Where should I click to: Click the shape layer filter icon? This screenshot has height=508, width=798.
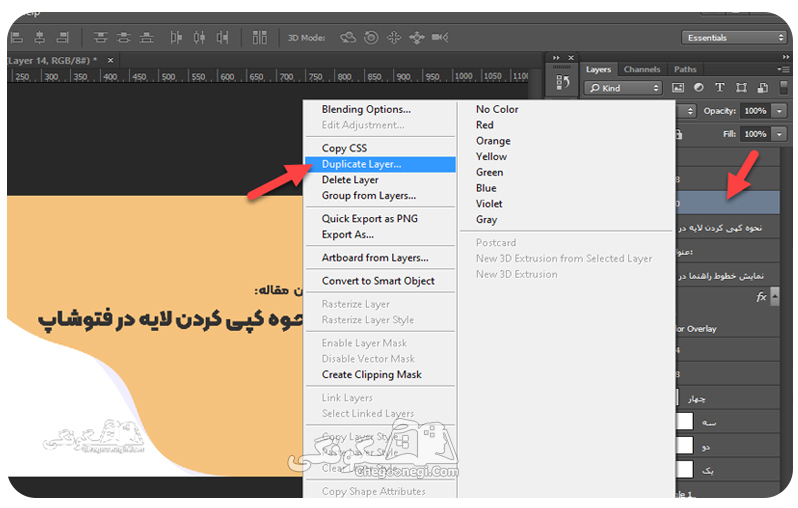741,88
